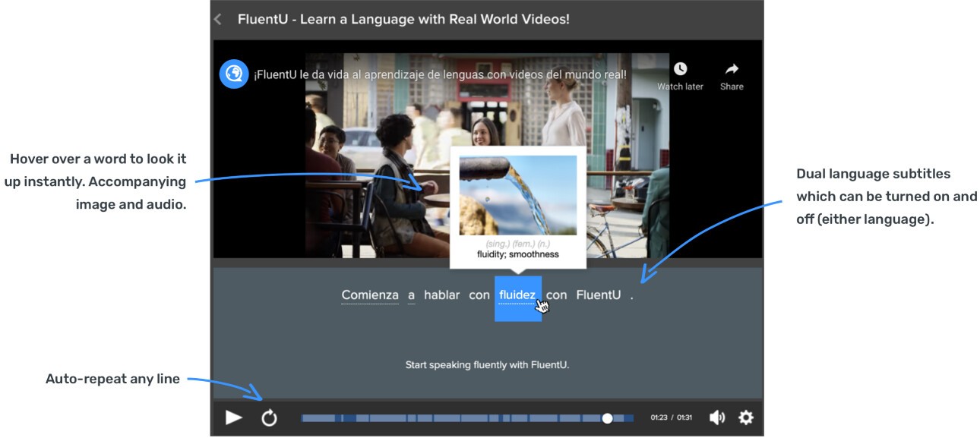The image size is (980, 438).
Task: Click the white playhead on progress bar
Action: point(607,418)
